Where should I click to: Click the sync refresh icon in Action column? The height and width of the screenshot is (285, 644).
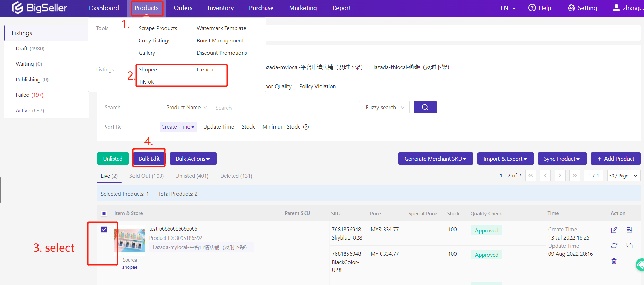[614, 246]
